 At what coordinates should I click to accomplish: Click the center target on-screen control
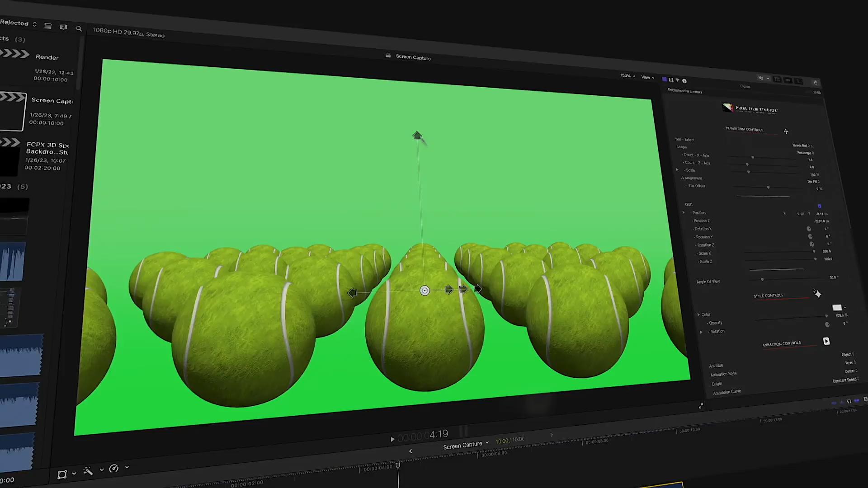pos(425,291)
